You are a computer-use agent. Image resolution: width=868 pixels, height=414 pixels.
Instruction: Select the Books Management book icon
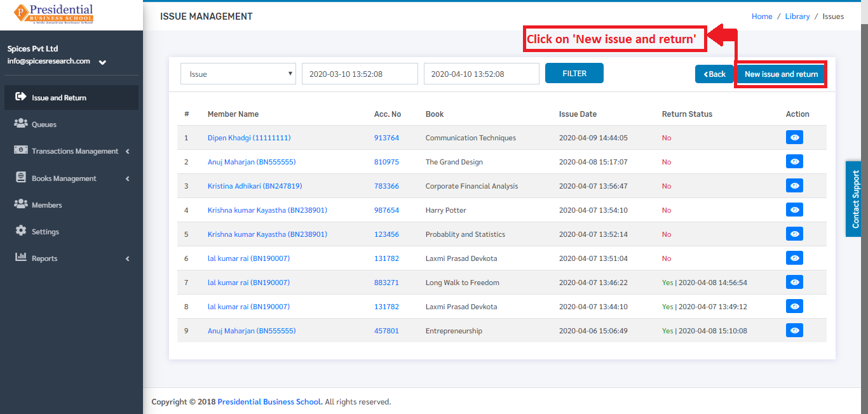click(20, 178)
